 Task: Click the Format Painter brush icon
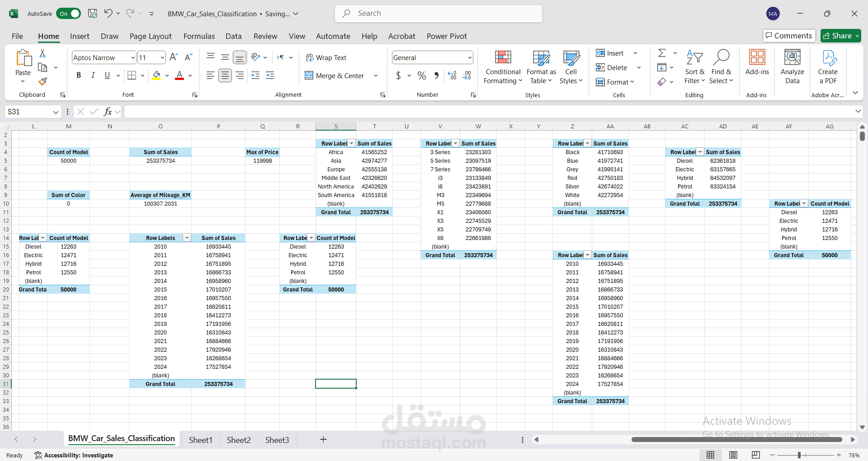point(42,81)
